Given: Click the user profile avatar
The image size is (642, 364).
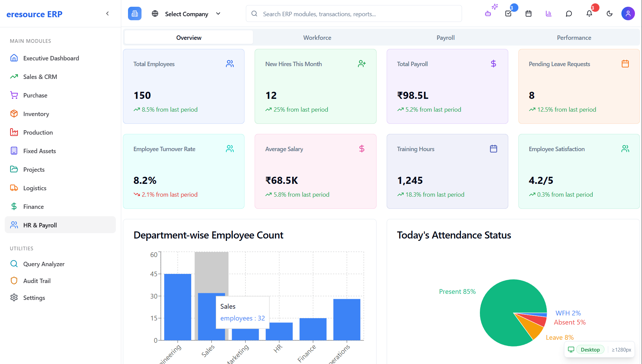Looking at the screenshot, I should (x=628, y=13).
